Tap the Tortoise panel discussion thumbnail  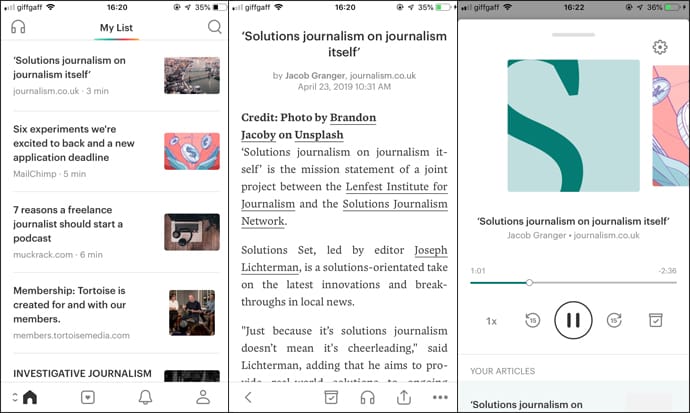pos(192,313)
